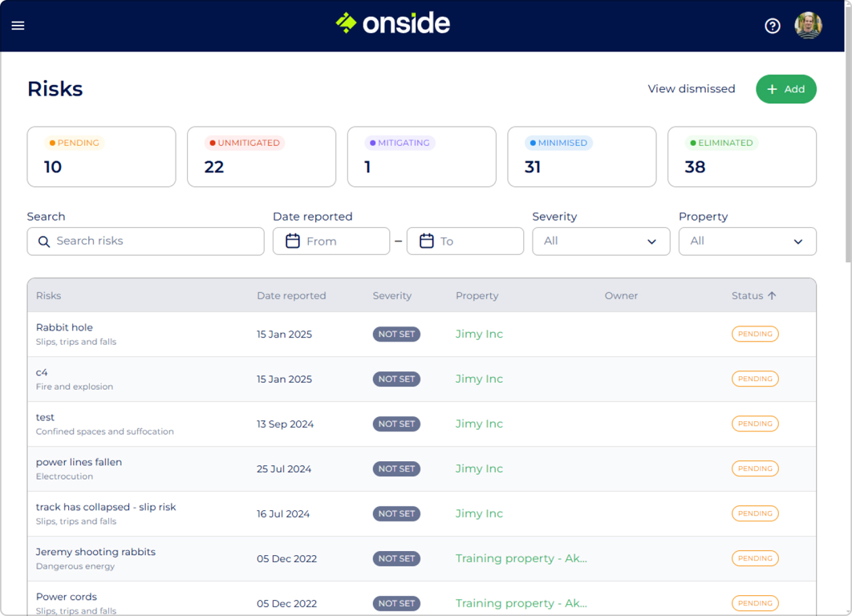Open the search risks magnifier icon
This screenshot has height=616, width=852.
coord(43,241)
